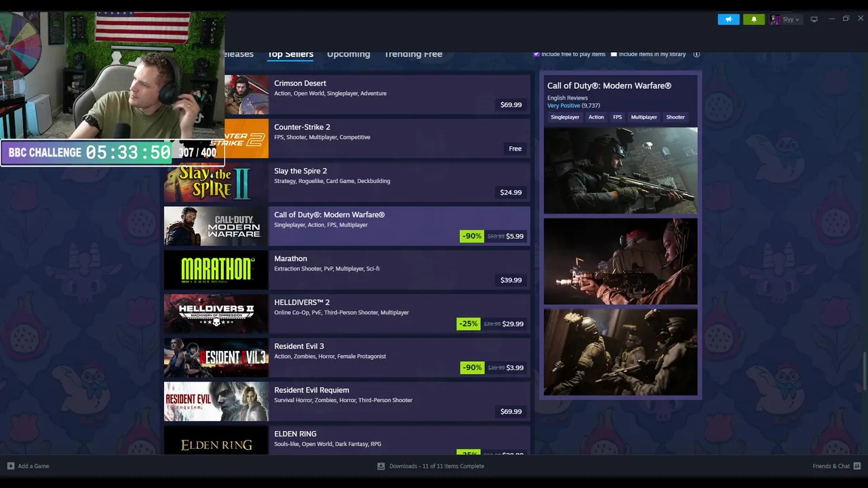Click Slay the Spire 2 $24.99 price

(511, 192)
